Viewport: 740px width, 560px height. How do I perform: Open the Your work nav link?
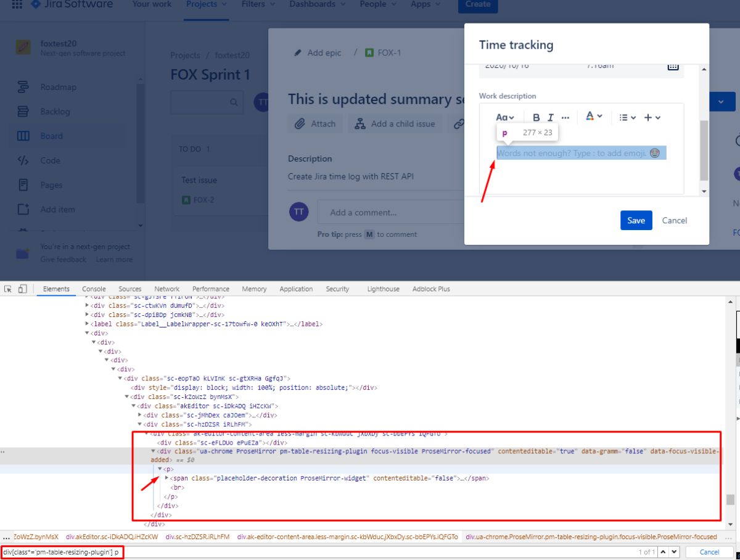tap(152, 4)
